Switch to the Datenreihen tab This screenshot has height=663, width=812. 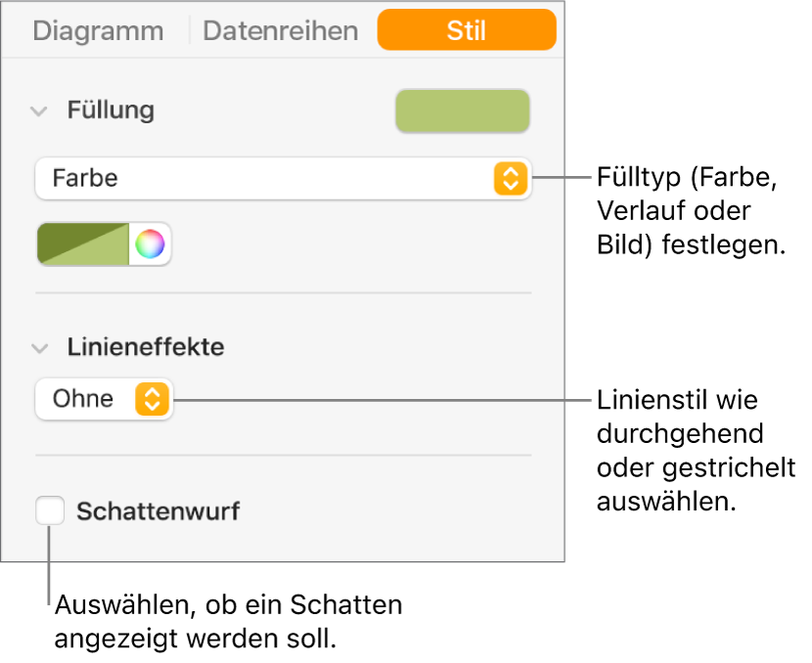280,30
